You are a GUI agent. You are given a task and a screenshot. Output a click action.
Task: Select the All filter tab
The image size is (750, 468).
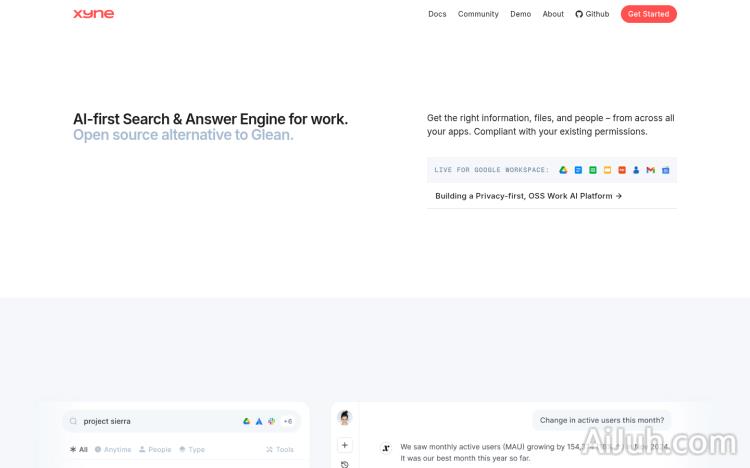[79, 450]
